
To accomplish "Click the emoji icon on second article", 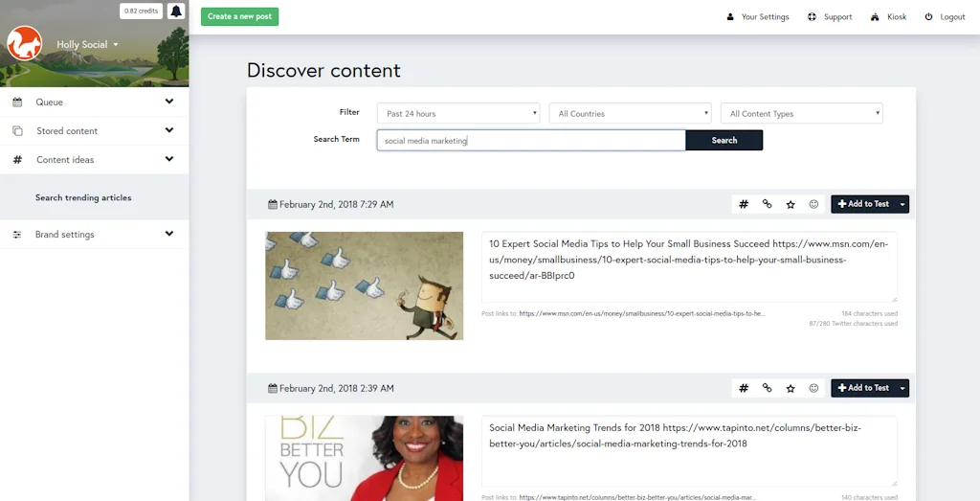I will [814, 388].
